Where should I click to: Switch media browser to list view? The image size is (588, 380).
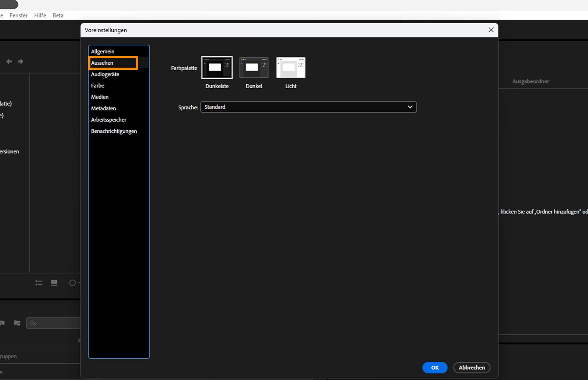pyautogui.click(x=39, y=283)
